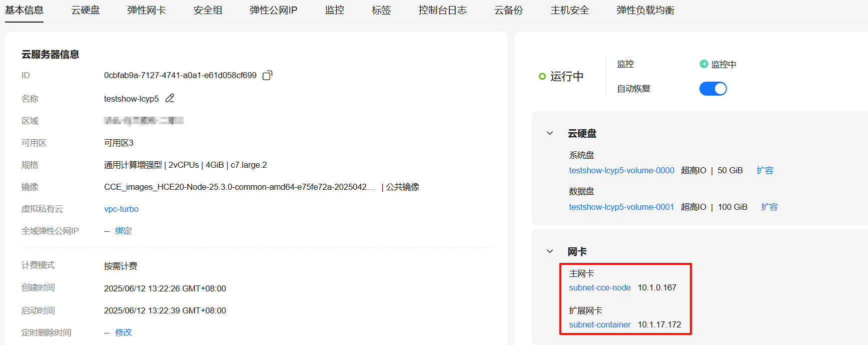Collapse the 云硬盘 section

coord(550,133)
